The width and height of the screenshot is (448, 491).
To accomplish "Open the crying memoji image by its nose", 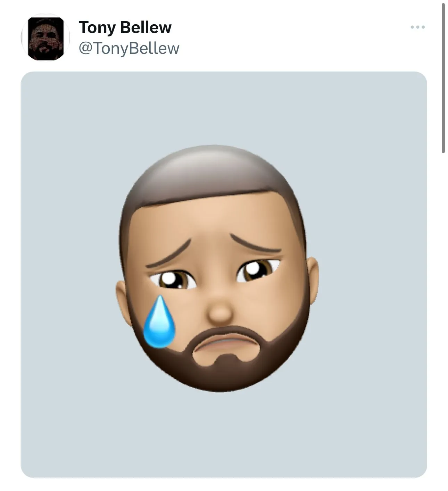I will tap(220, 310).
